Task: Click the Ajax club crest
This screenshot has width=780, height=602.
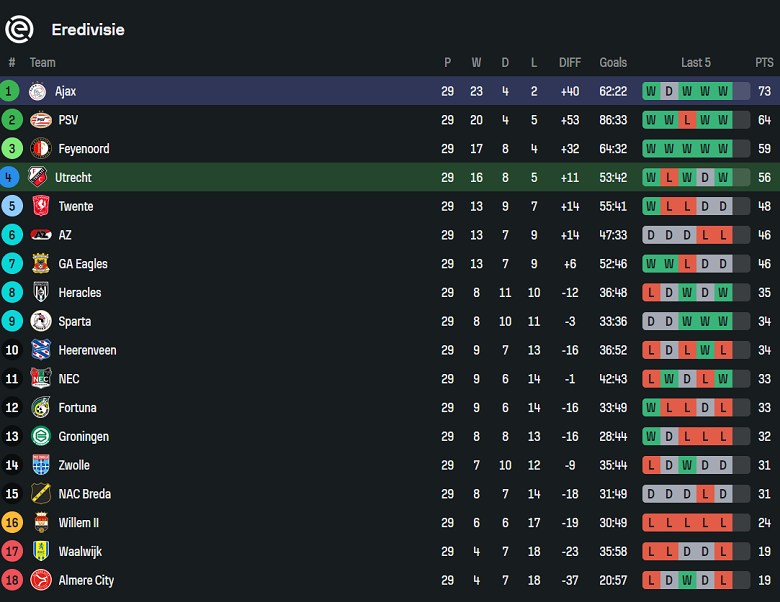Action: pos(38,91)
